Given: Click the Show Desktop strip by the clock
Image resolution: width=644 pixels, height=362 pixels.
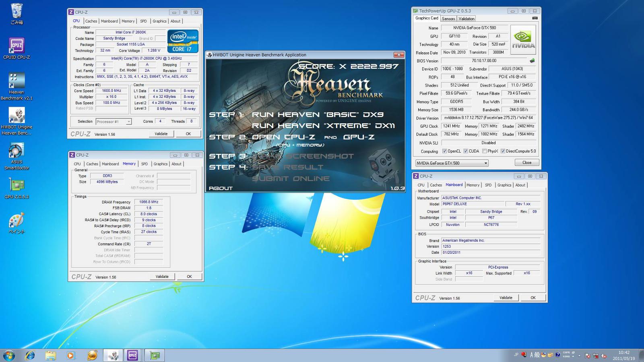Looking at the screenshot, I should (x=641, y=355).
